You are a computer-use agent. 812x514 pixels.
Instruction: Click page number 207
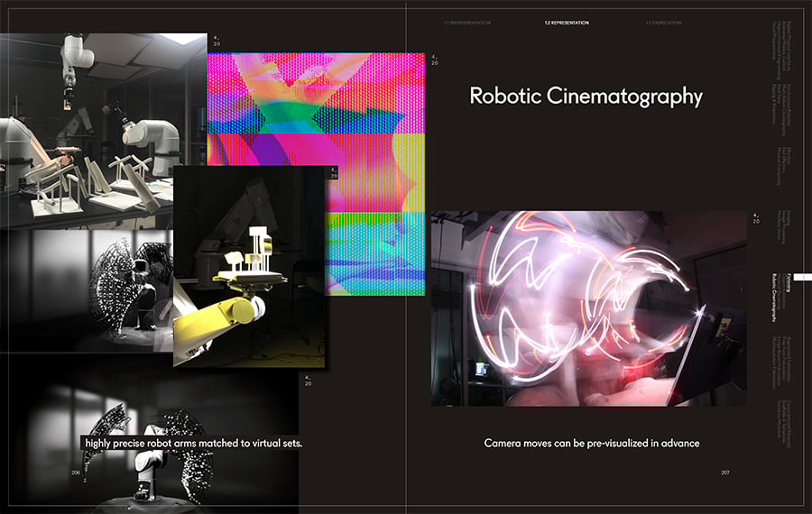[725, 473]
